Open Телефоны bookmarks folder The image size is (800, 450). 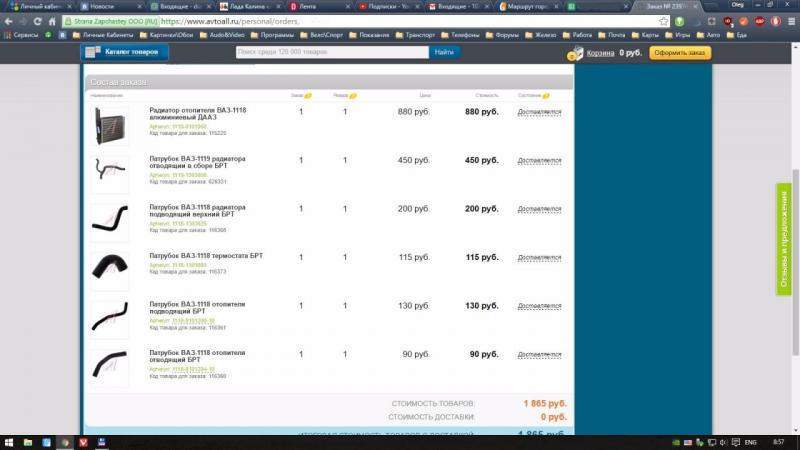point(460,35)
